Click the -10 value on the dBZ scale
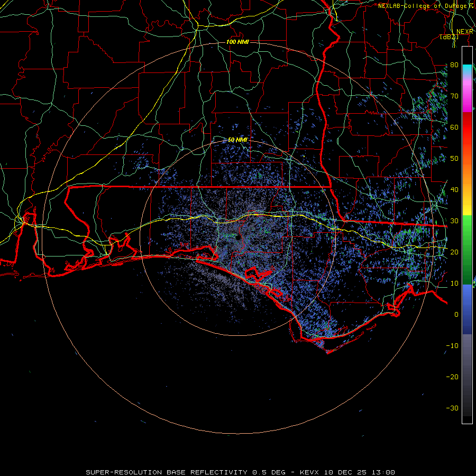This screenshot has height=476, width=476. (x=452, y=346)
